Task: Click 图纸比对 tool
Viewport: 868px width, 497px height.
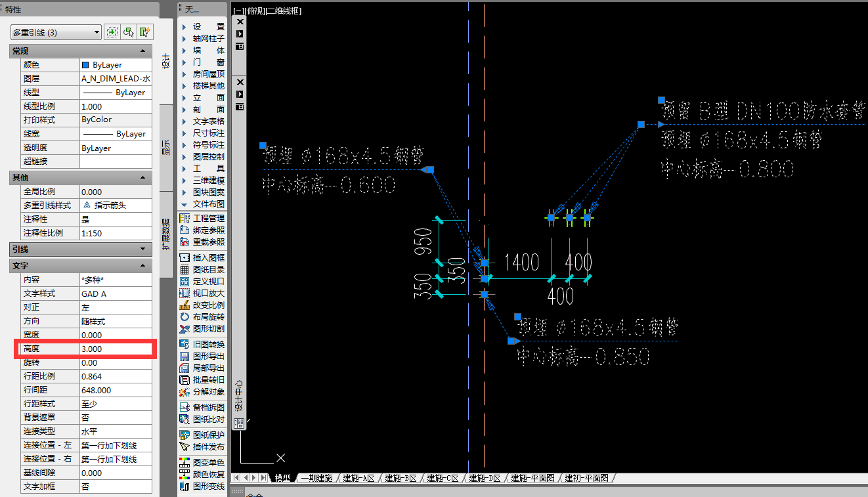Action: pos(202,419)
